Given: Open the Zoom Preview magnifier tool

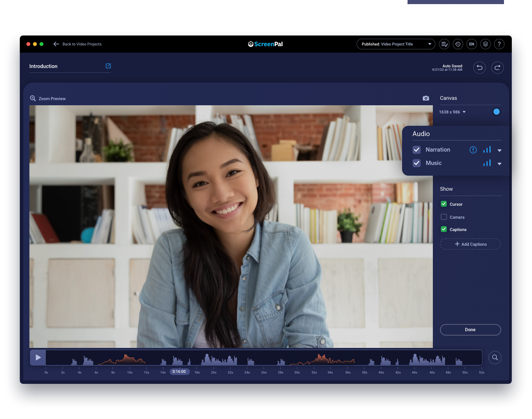Looking at the screenshot, I should click(33, 98).
